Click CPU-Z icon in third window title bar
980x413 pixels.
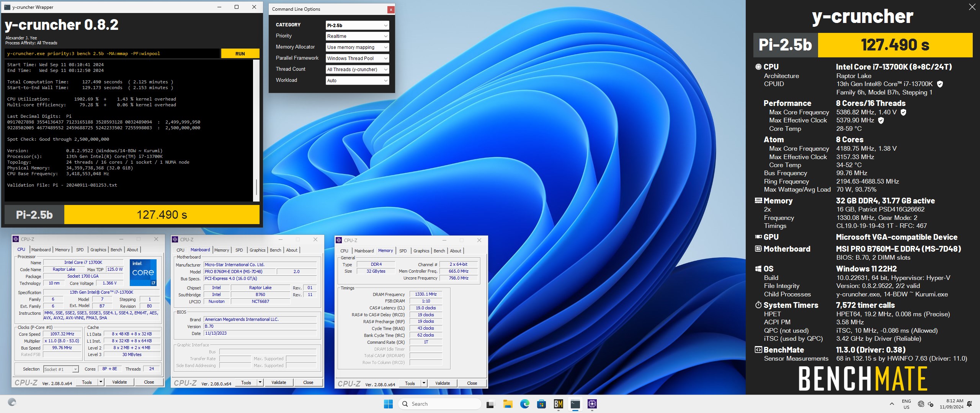339,240
